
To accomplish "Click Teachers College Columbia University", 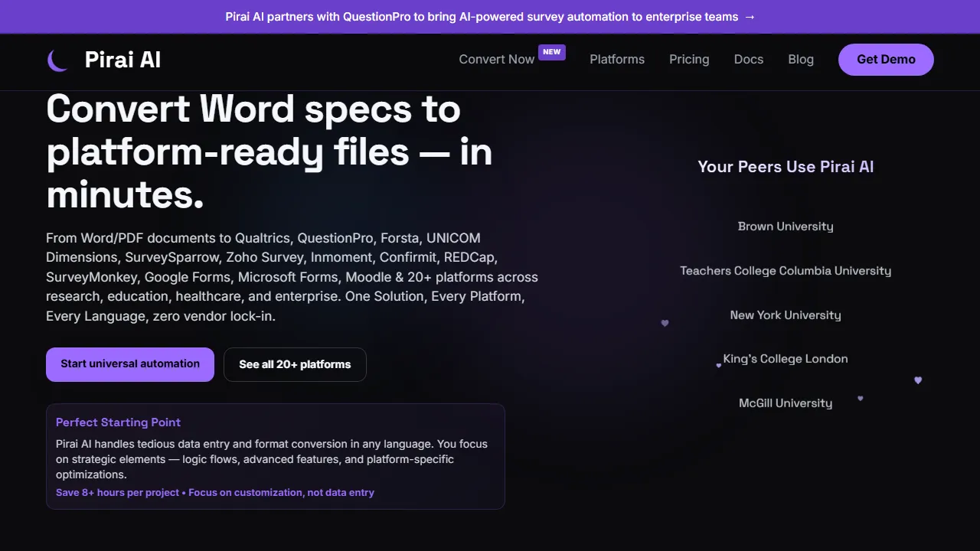I will pos(786,270).
